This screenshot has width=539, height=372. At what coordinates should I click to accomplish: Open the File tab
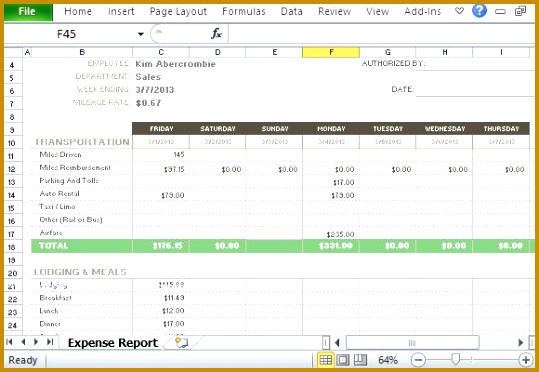28,12
